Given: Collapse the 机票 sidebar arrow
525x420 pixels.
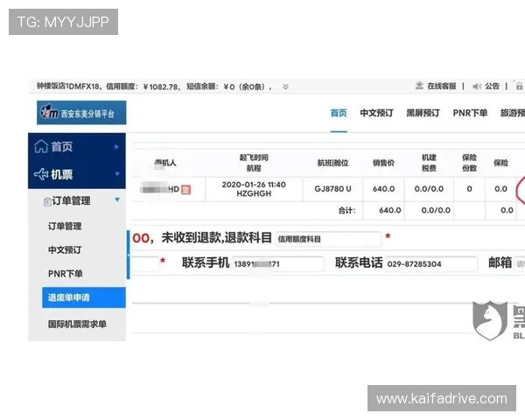Looking at the screenshot, I should click(117, 174).
